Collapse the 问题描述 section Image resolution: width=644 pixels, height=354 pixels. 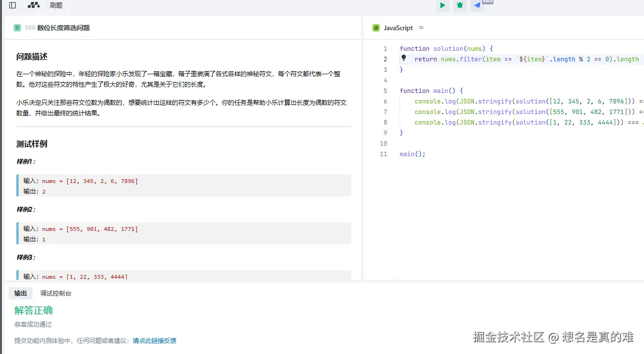[x=32, y=57]
